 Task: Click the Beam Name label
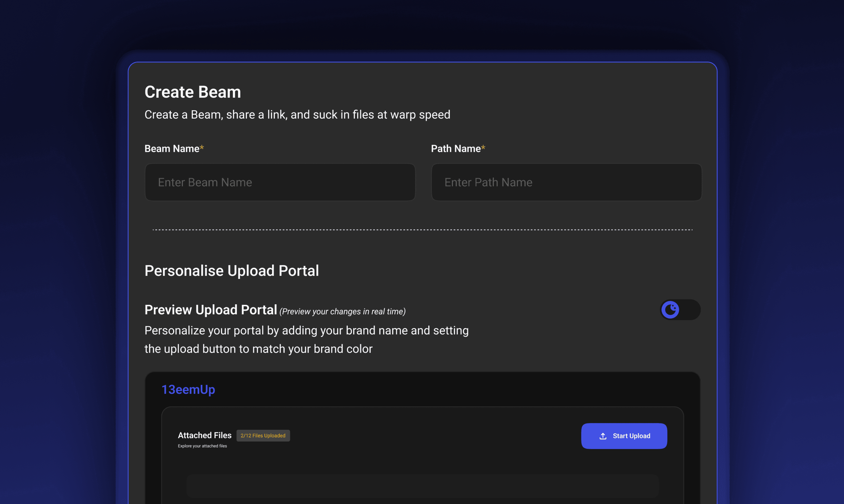point(174,148)
